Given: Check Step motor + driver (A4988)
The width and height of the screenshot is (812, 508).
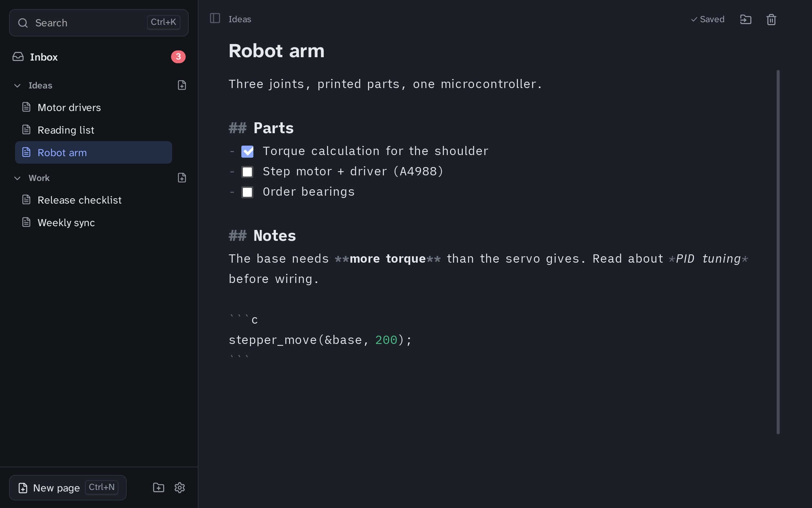Looking at the screenshot, I should tap(247, 172).
